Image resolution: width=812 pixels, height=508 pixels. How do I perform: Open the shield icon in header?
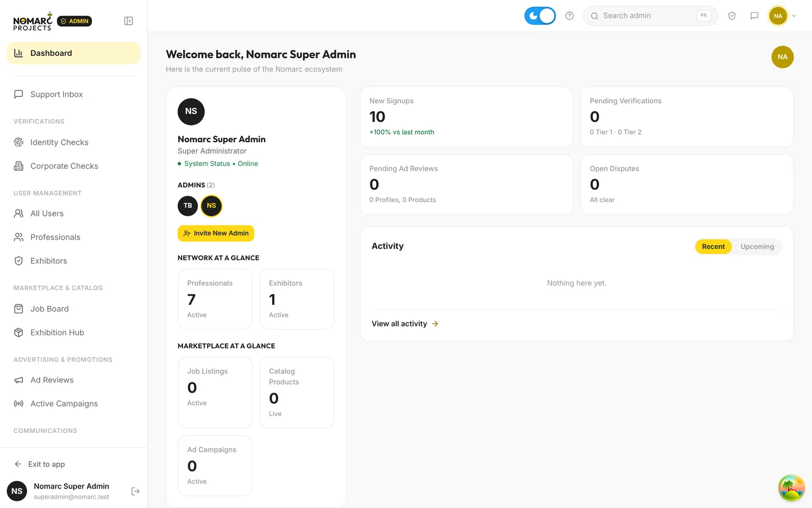(x=732, y=16)
